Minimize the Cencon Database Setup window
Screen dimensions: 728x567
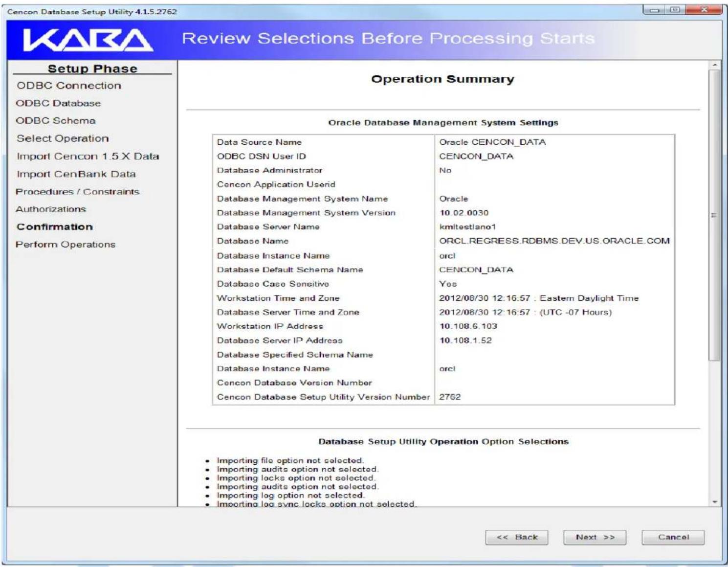pyautogui.click(x=654, y=10)
